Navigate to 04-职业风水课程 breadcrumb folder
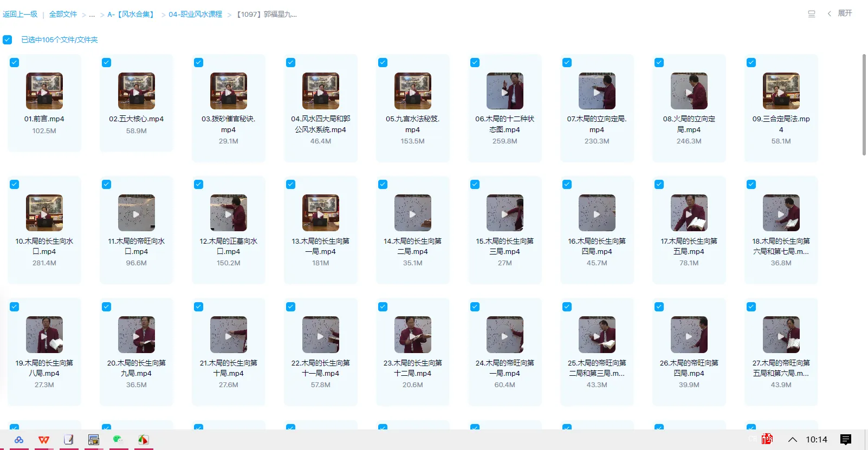This screenshot has height=450, width=868. tap(195, 14)
